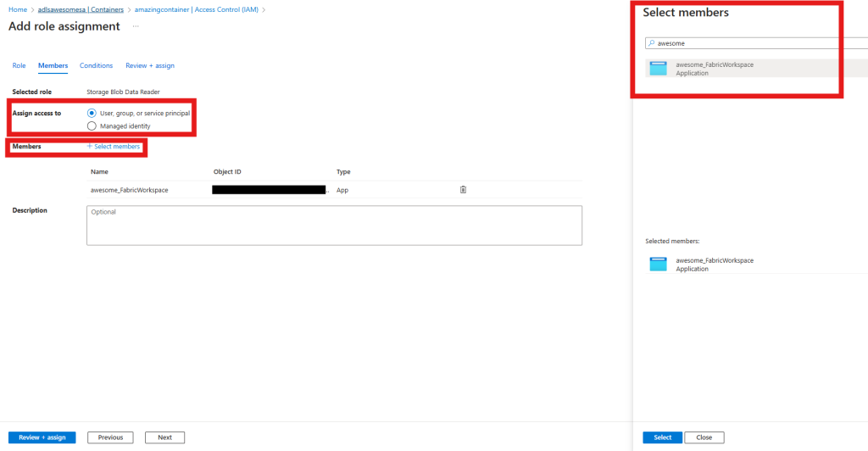Select awesome_FabricWorkspace search result
The width and height of the screenshot is (868, 451).
756,69
